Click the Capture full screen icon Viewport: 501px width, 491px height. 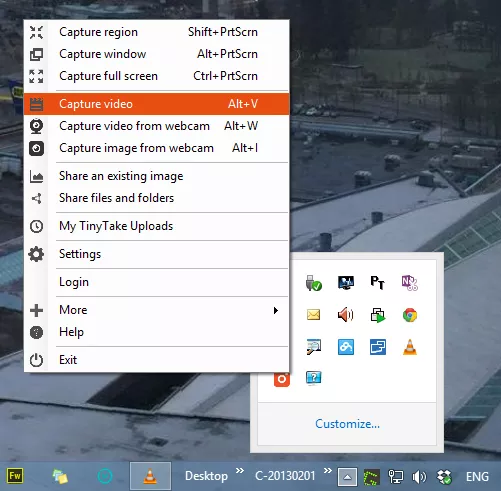[x=36, y=76]
